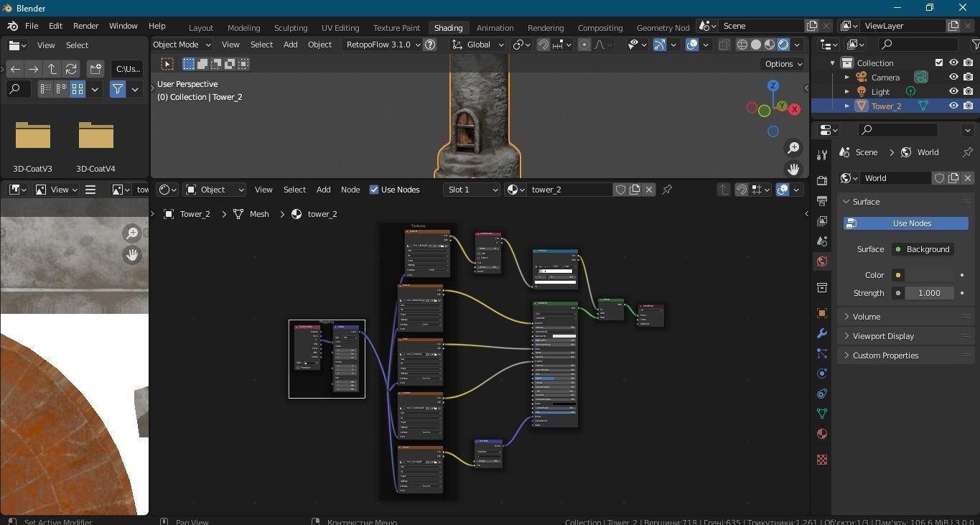The width and height of the screenshot is (980, 525).
Task: Open the Object properties tab
Action: coord(822,313)
